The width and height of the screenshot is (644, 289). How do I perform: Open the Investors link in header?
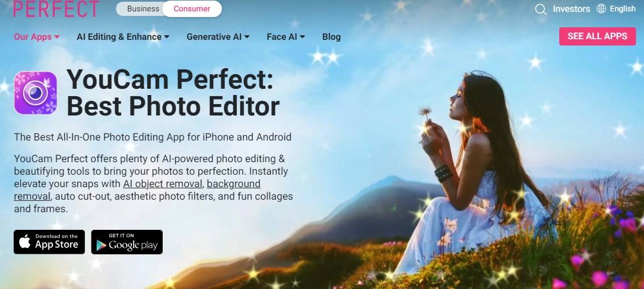(571, 9)
